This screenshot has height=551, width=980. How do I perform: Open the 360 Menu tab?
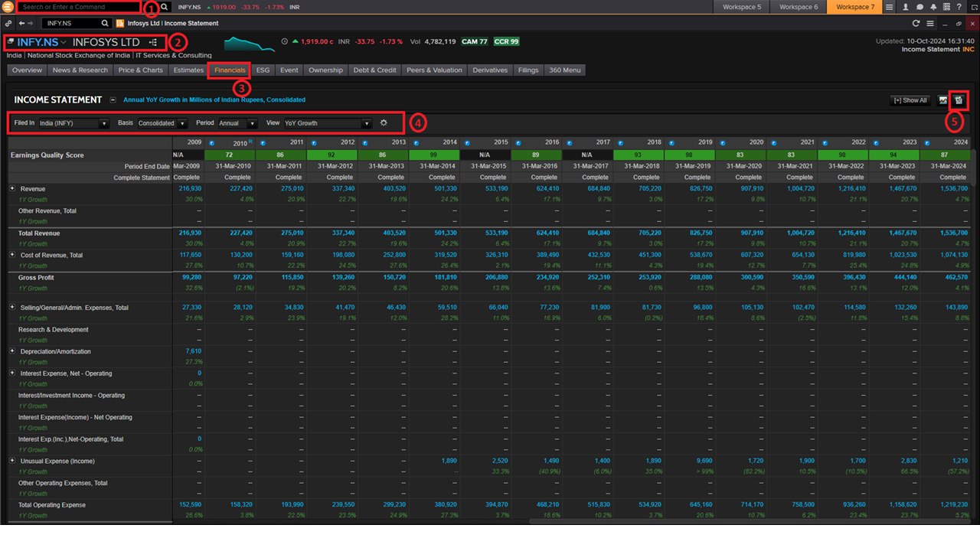(565, 70)
